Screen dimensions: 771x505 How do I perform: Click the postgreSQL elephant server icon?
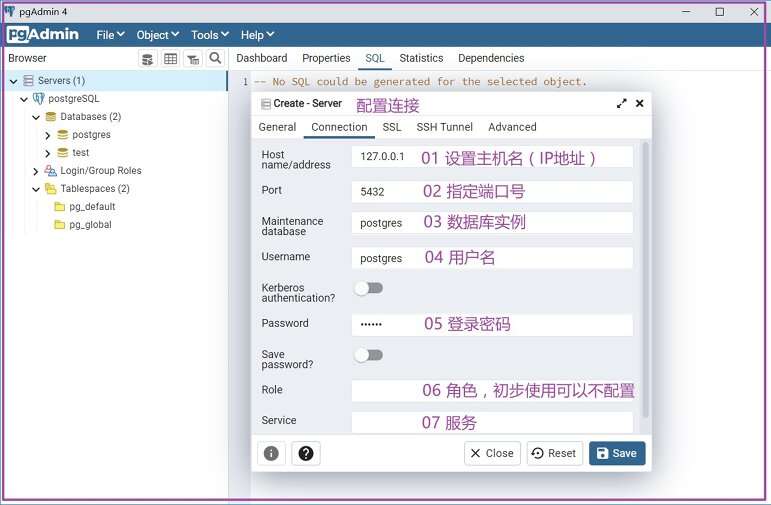(38, 98)
